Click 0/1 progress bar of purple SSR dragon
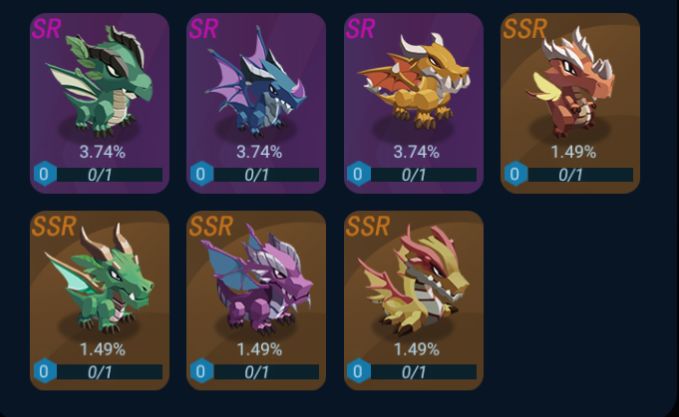This screenshot has width=679, height=417. tap(265, 372)
